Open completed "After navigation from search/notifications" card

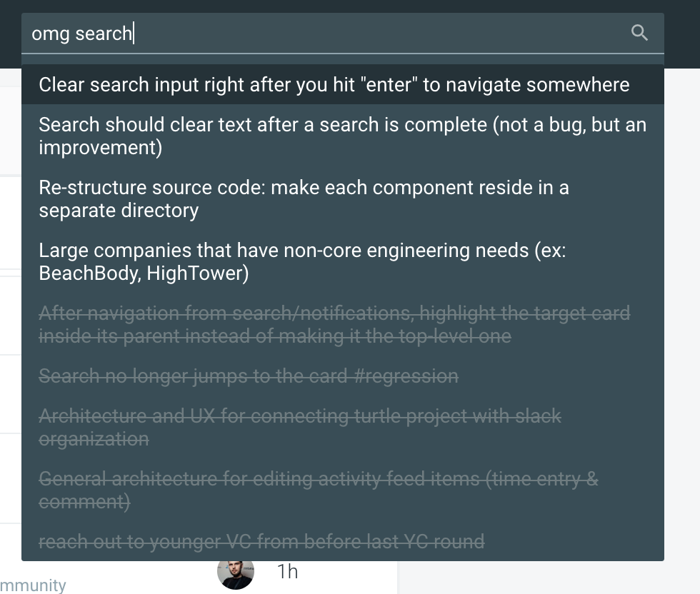tap(334, 324)
